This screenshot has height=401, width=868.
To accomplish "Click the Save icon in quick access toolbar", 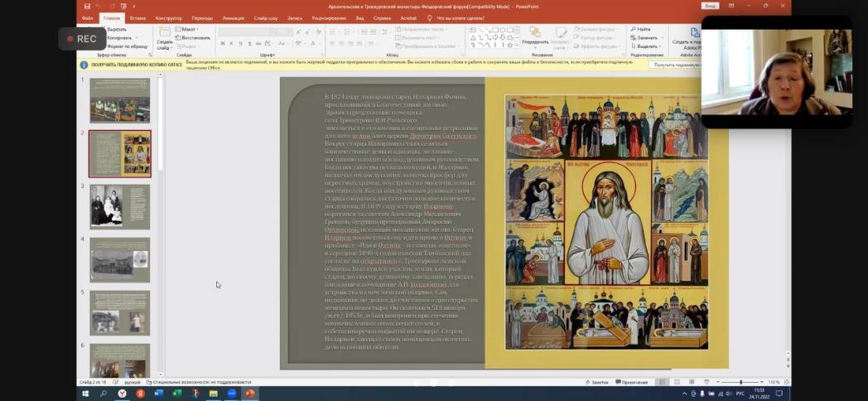I will pos(87,7).
